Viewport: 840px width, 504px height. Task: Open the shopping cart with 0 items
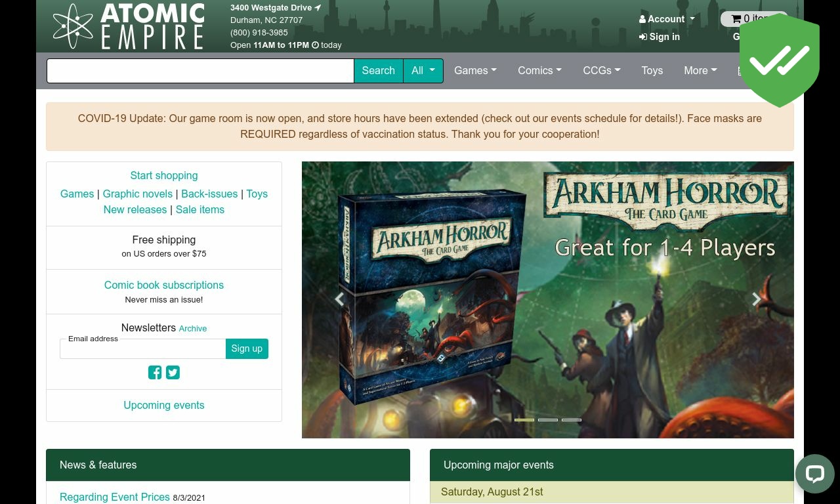click(753, 18)
